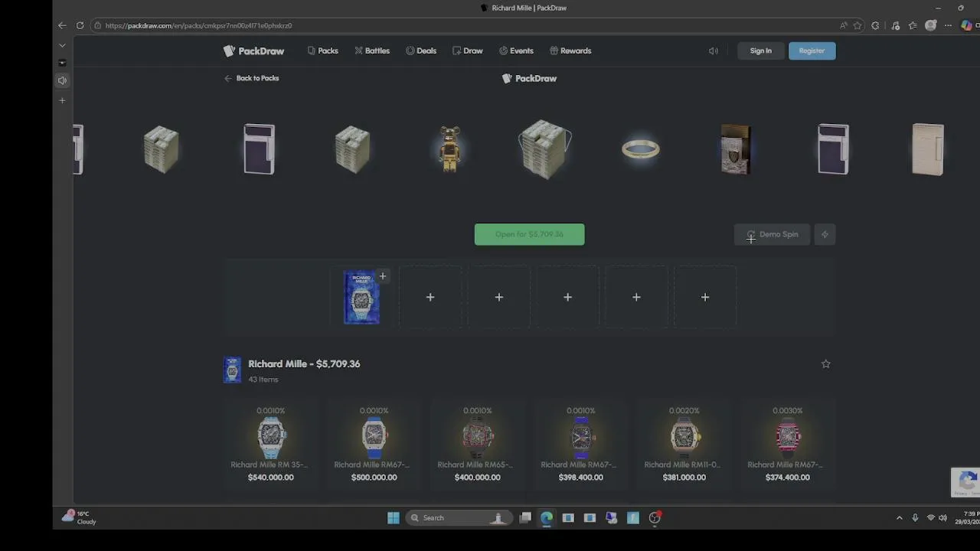Toggle the lightning fast-spin button

(x=825, y=234)
